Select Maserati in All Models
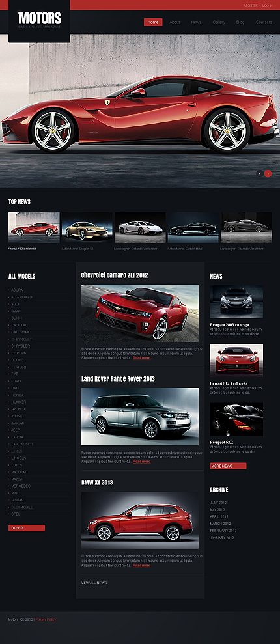 tap(20, 471)
